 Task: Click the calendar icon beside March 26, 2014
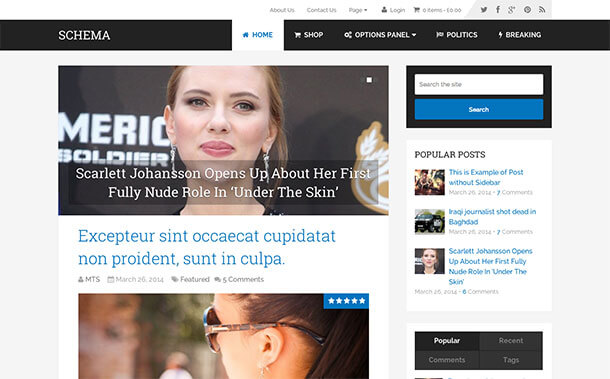point(111,279)
